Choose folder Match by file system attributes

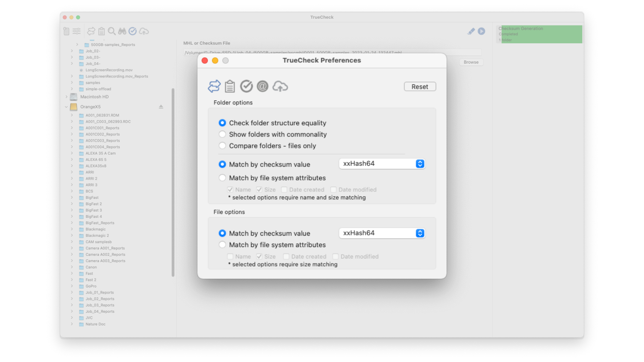click(222, 178)
